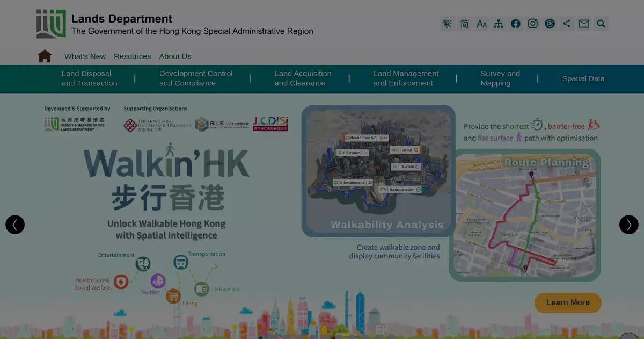
Task: Click the Route Planning map image
Action: pos(525,215)
